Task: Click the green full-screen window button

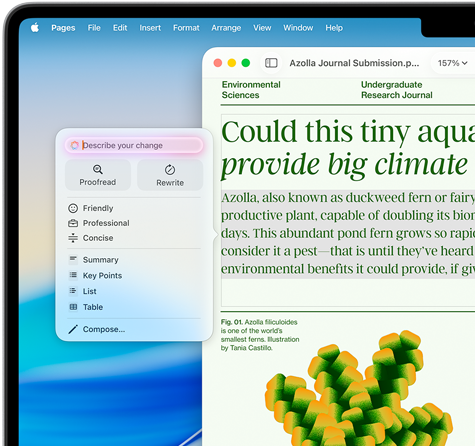Action: click(246, 63)
